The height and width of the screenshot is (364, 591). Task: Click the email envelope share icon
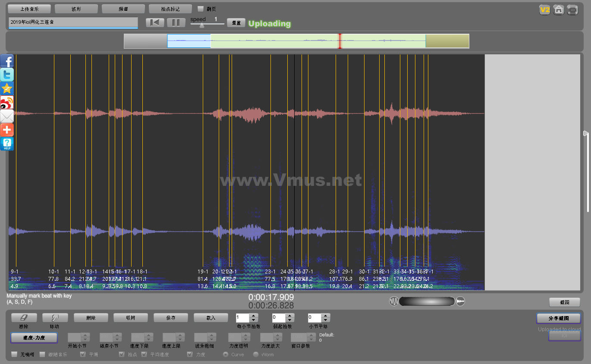click(x=7, y=116)
